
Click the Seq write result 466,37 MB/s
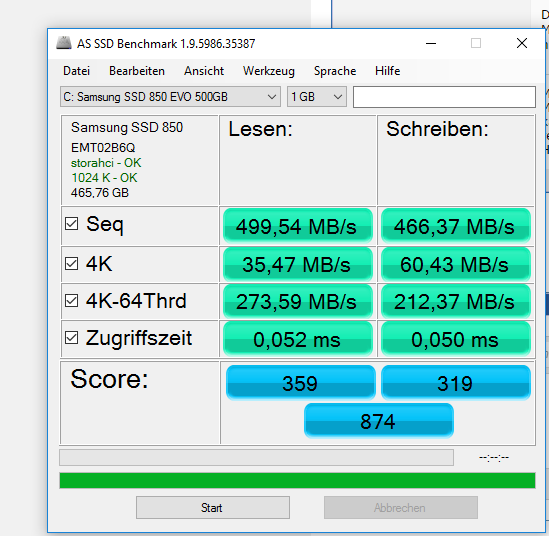point(456,226)
